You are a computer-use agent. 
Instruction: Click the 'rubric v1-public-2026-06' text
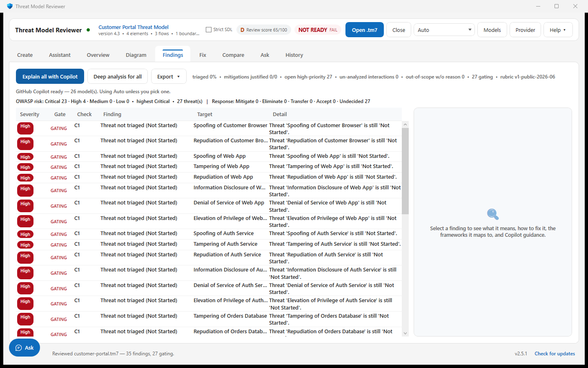click(x=528, y=77)
